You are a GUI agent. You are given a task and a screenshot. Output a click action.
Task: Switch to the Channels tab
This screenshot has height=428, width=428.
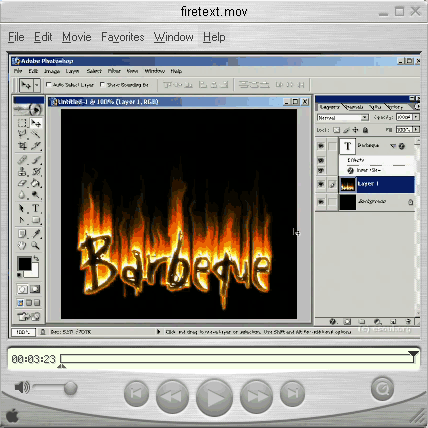coord(354,107)
